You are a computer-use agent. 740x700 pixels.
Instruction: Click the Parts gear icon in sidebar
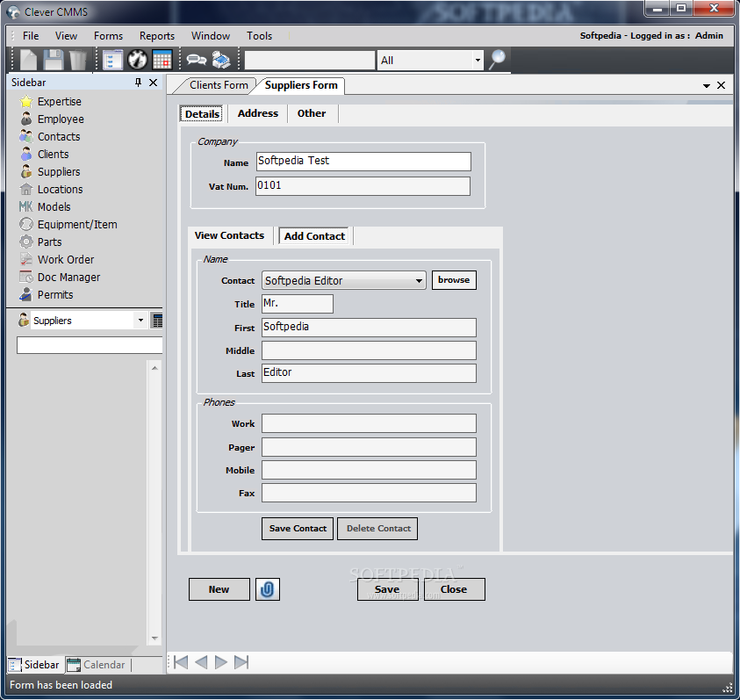pos(26,242)
